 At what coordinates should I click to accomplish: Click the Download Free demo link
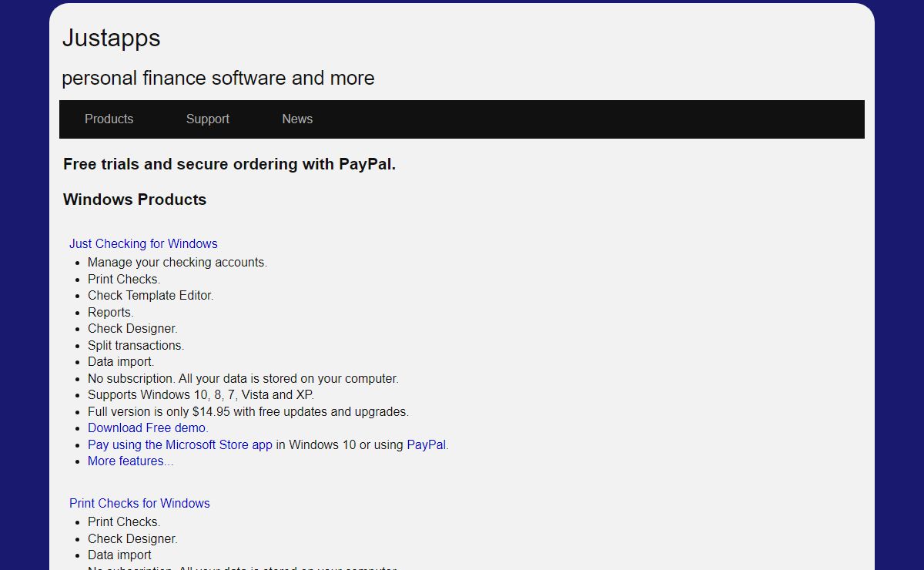(148, 427)
